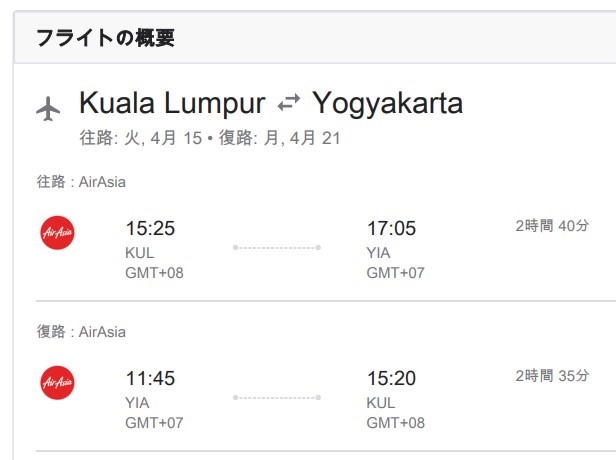The height and width of the screenshot is (460, 616).
Task: Click the 復路 : AirAsia label
Action: point(81,332)
